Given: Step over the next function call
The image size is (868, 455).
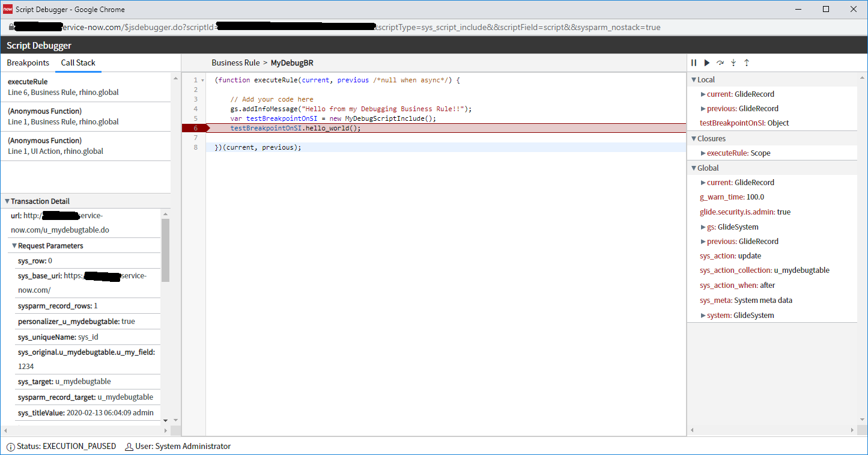Looking at the screenshot, I should pos(720,63).
